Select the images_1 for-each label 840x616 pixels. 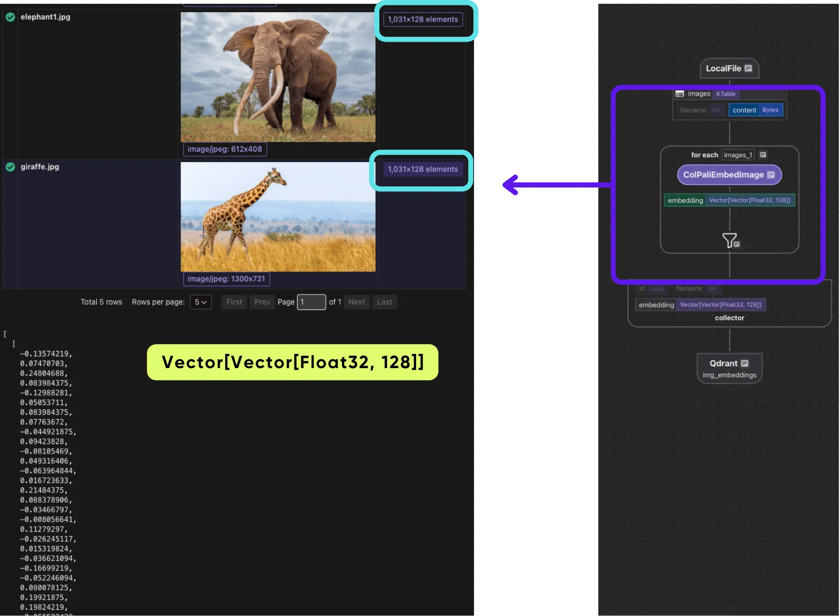pos(738,155)
